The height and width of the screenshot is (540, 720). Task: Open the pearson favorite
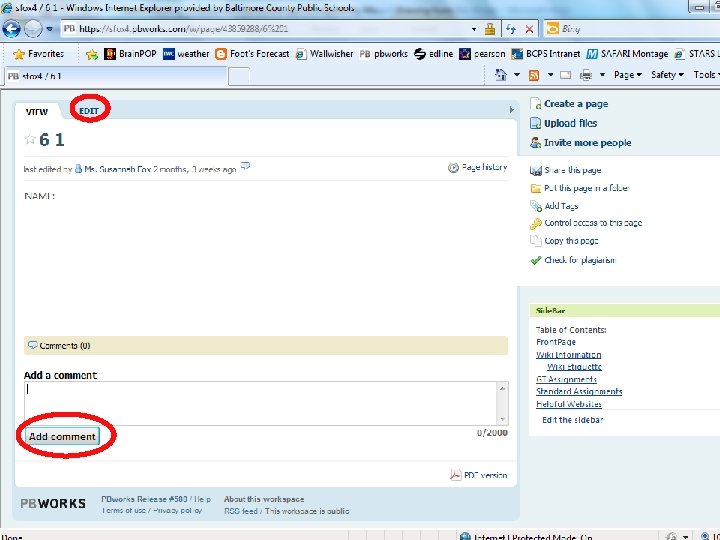(x=482, y=54)
